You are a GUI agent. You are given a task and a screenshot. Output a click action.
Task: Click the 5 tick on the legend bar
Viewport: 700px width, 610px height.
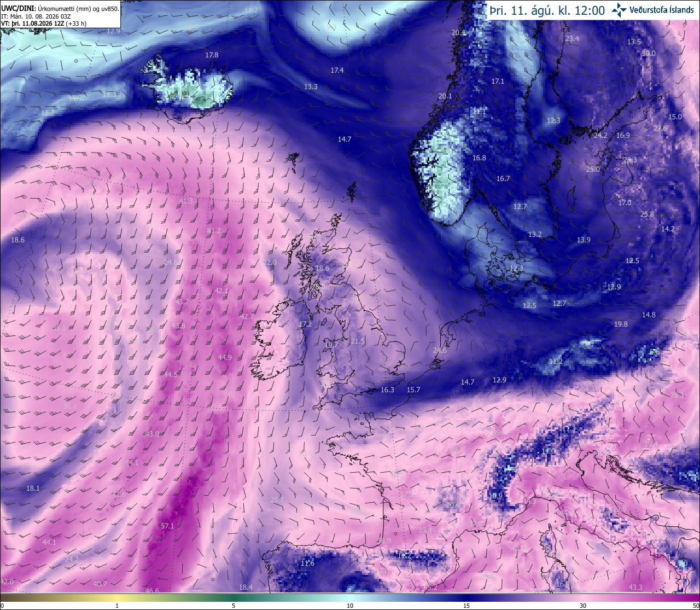[234, 606]
